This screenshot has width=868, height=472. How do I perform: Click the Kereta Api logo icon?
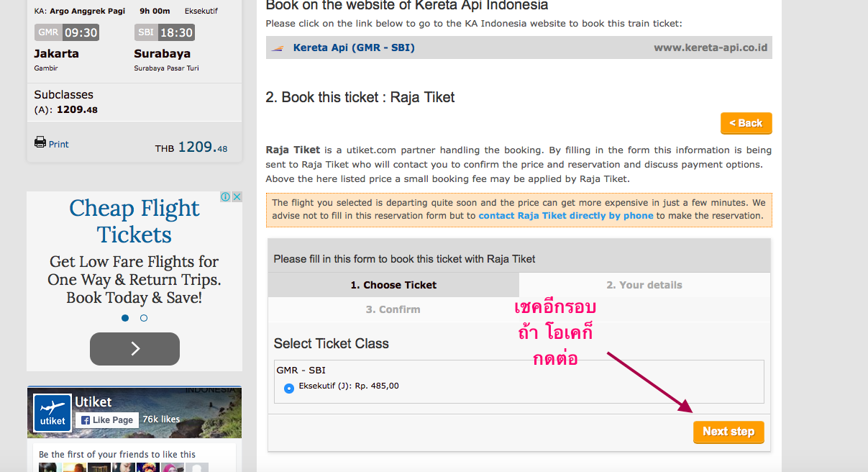pos(278,48)
